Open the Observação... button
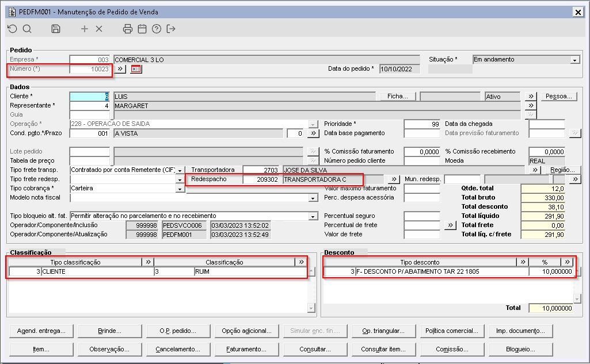This screenshot has width=590, height=364. pyautogui.click(x=109, y=349)
